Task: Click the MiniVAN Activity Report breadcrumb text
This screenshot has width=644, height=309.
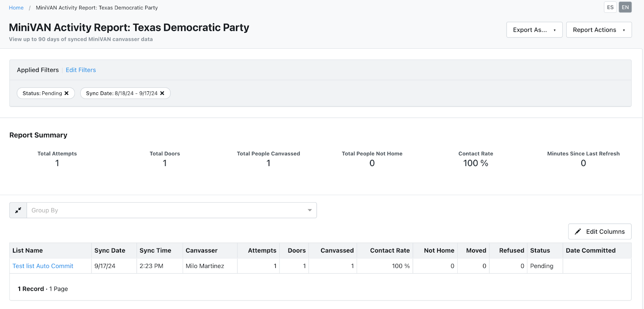Action: point(97,8)
